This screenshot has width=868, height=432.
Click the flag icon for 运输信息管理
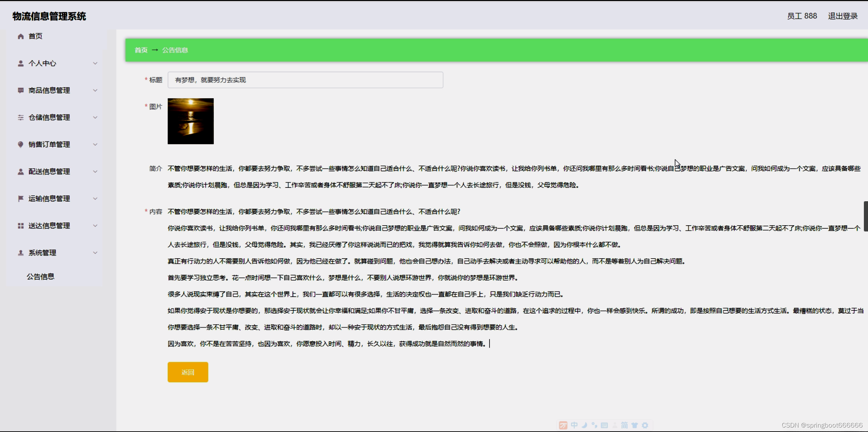(21, 198)
